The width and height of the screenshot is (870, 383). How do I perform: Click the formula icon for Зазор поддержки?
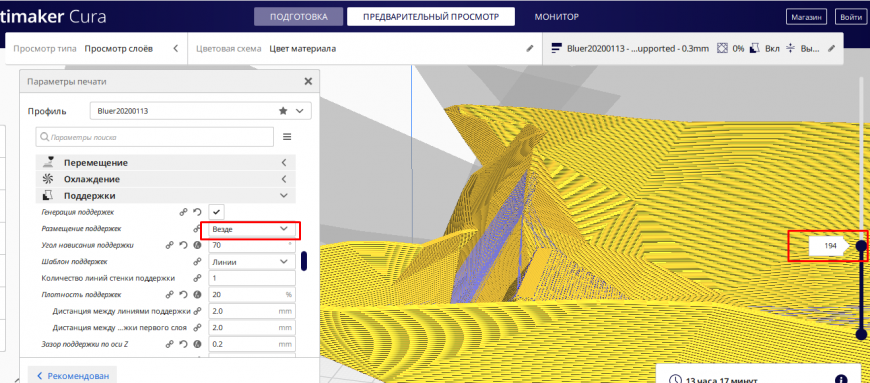pyautogui.click(x=196, y=344)
